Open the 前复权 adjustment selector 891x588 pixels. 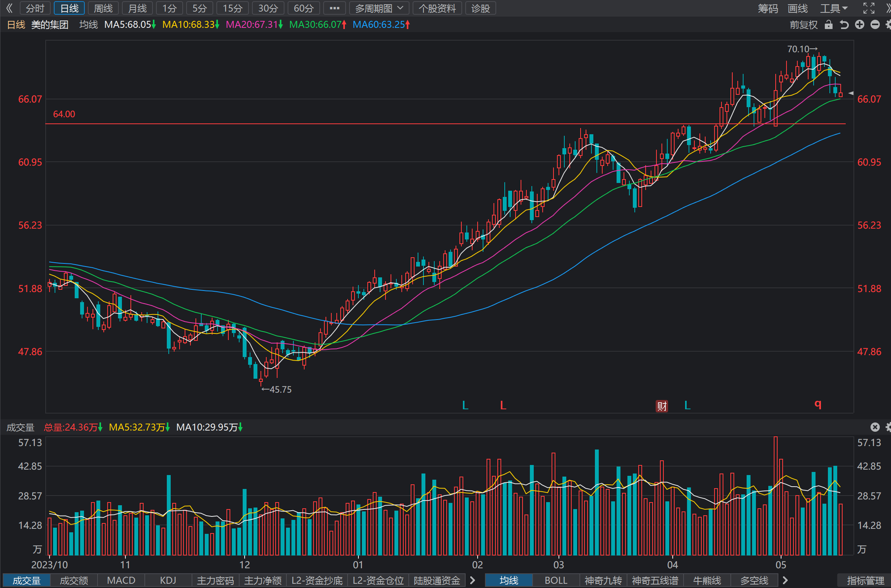click(804, 25)
